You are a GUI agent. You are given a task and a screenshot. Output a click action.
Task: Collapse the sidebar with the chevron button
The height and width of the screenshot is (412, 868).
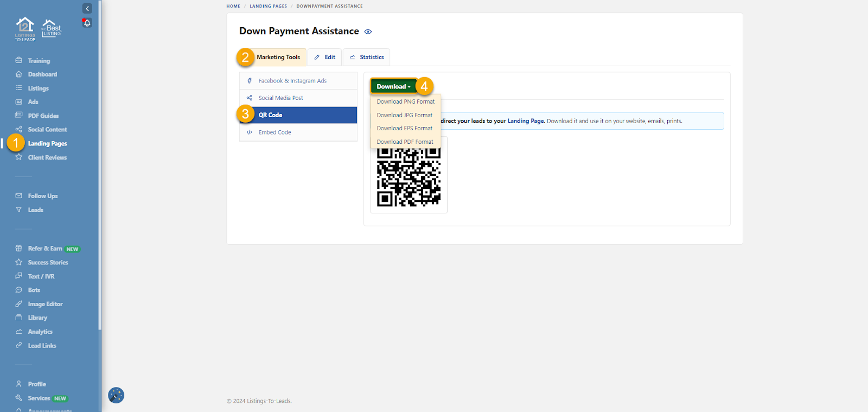(87, 8)
